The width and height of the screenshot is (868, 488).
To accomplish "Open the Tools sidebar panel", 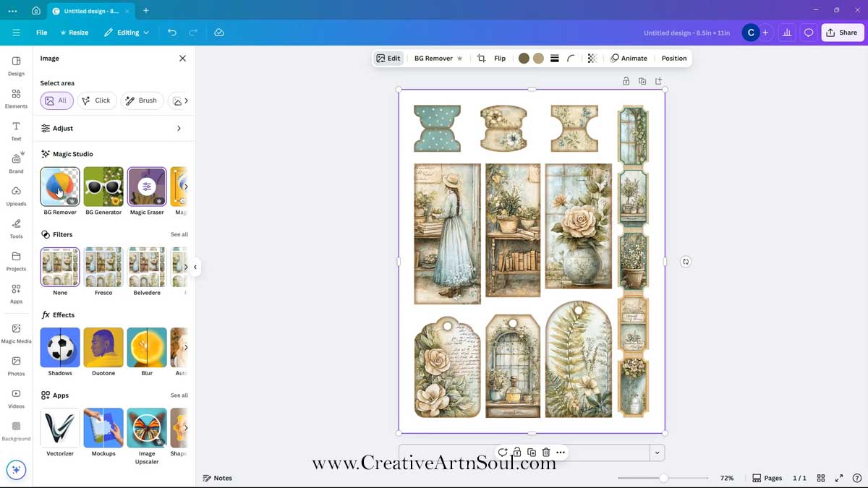I will tap(16, 228).
